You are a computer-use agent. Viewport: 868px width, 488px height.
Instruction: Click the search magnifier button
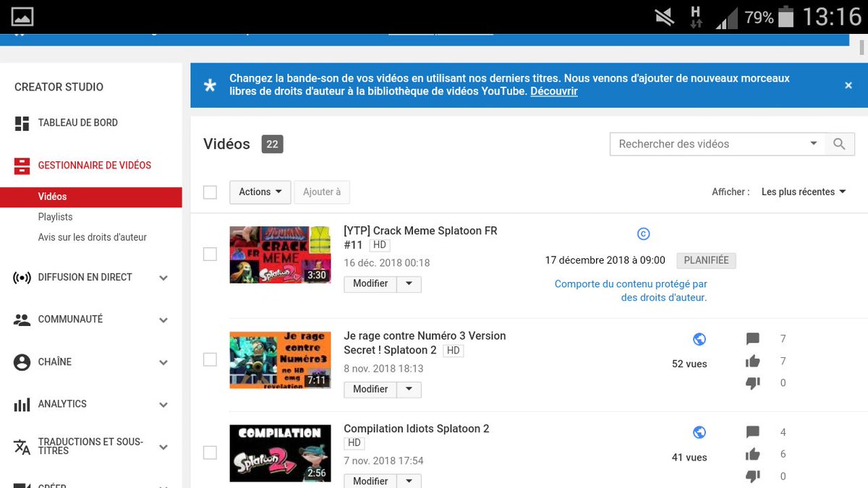tap(839, 144)
